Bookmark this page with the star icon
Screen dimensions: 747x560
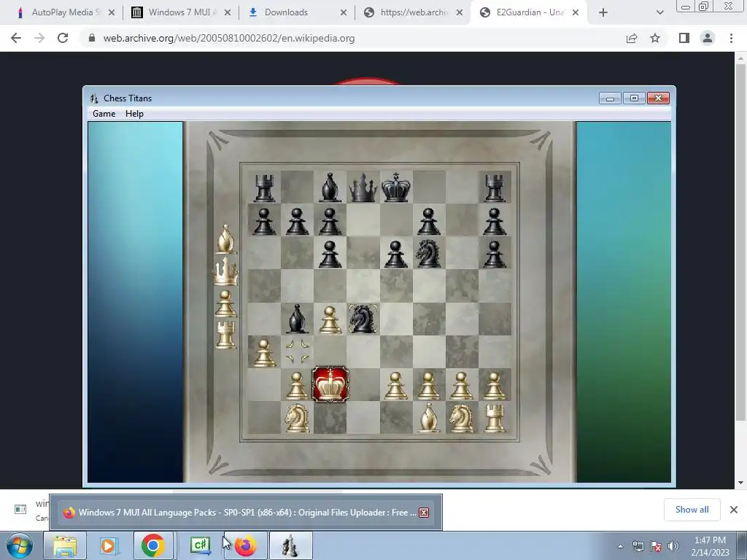pyautogui.click(x=655, y=38)
